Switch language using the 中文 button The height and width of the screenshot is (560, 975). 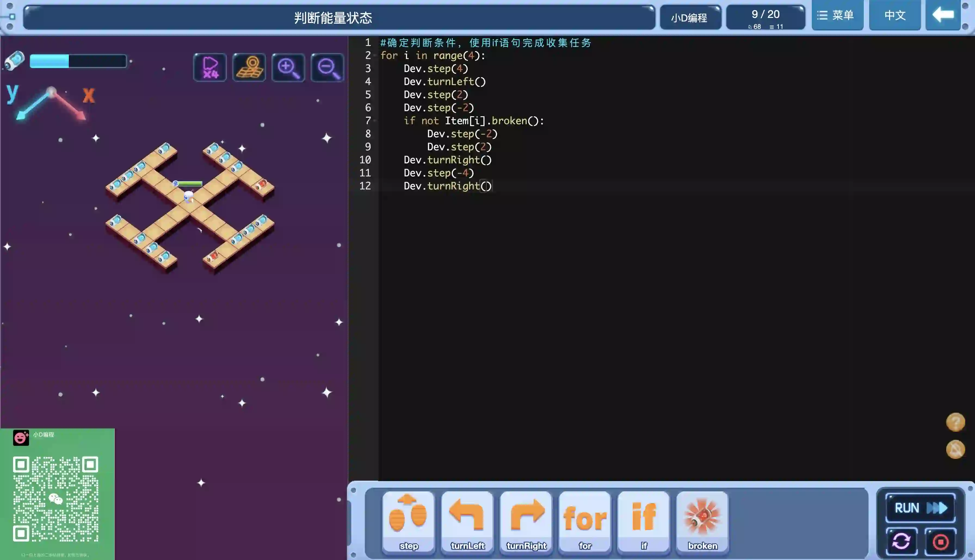pos(894,15)
